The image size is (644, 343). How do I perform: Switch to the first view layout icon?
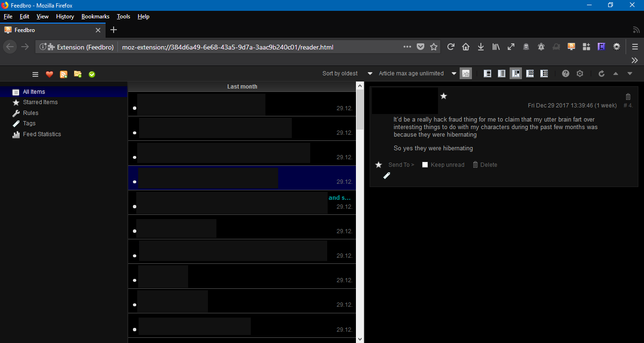pyautogui.click(x=487, y=73)
